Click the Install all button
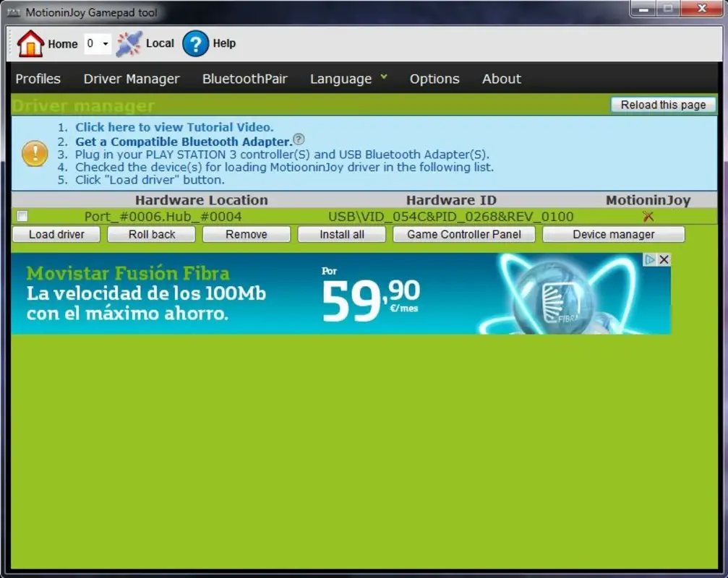The image size is (728, 578). point(341,233)
